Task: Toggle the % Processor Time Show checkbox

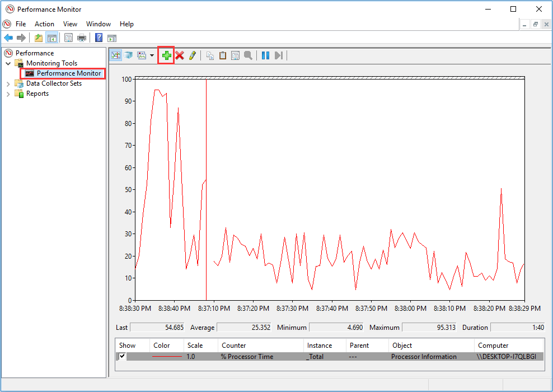Action: tap(121, 356)
